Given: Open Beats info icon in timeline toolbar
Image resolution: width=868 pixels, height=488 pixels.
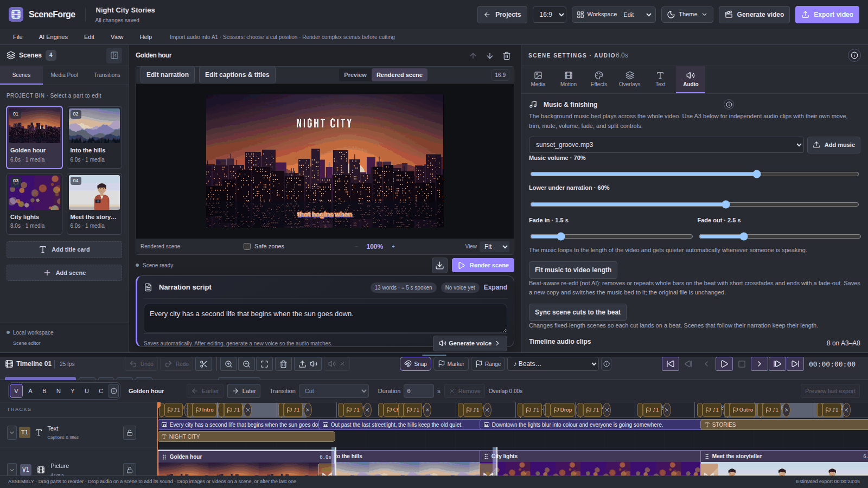Looking at the screenshot, I should click(x=607, y=364).
